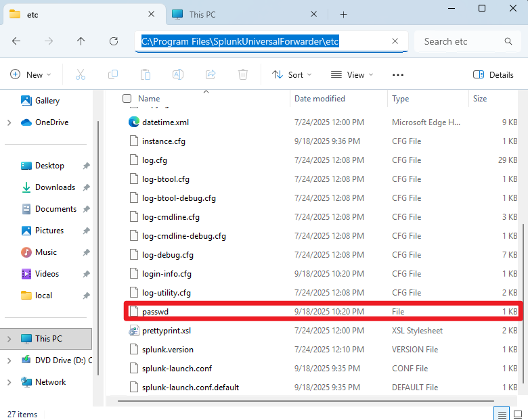Viewport: 528px width, 420px height.
Task: Click the Cut scissors icon
Action: [81, 75]
